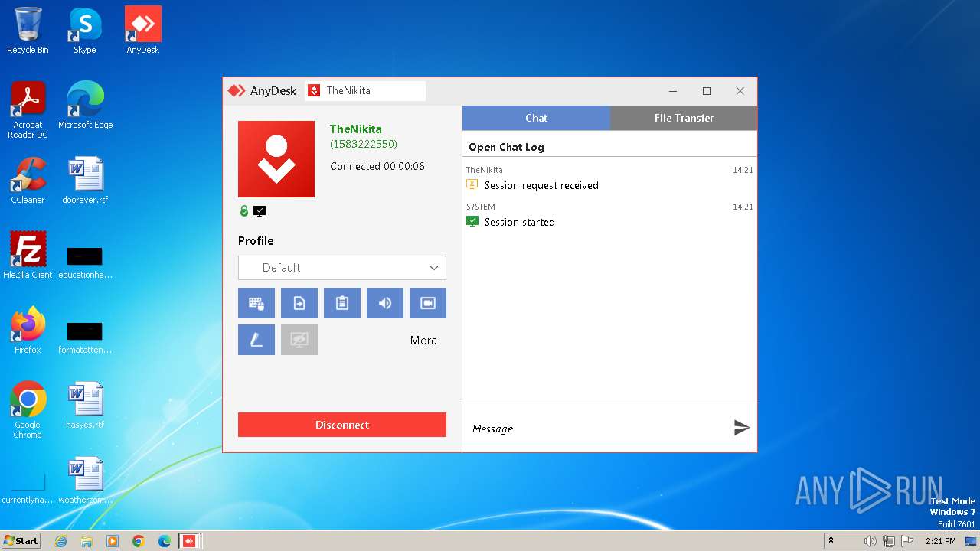This screenshot has height=551, width=980.
Task: Select the weathercom... desktop file
Action: tap(85, 480)
